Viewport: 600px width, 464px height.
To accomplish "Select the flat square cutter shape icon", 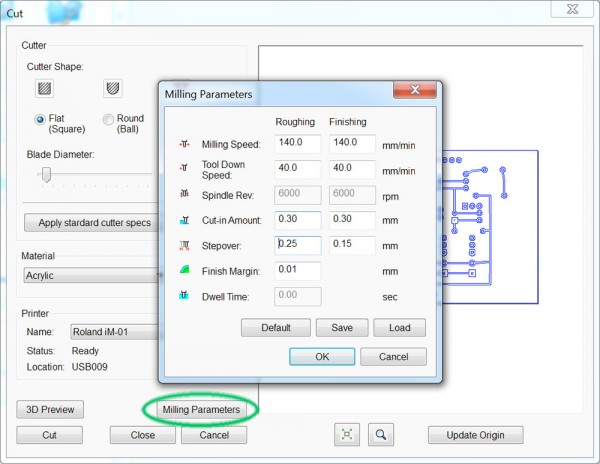I will pos(44,89).
